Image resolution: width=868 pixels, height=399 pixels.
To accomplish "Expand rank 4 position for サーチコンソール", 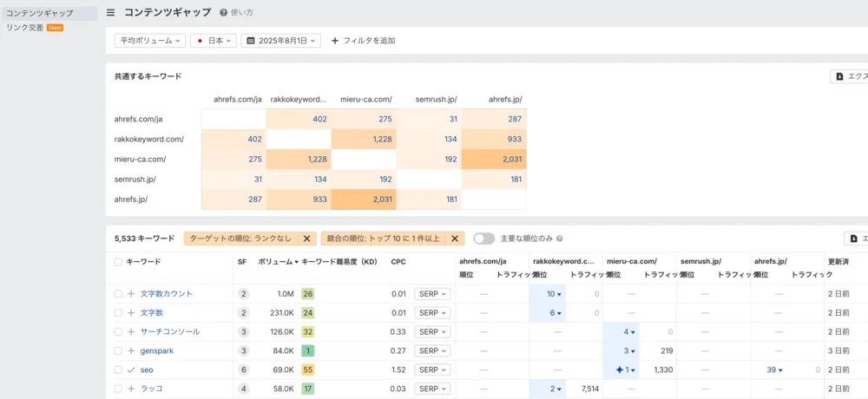I will 629,331.
